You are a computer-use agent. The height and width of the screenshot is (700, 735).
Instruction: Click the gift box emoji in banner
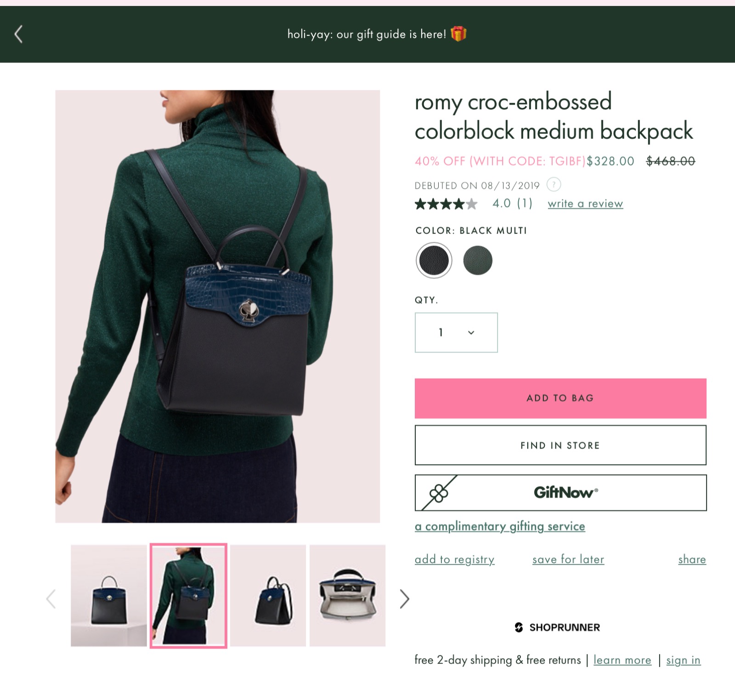click(458, 34)
